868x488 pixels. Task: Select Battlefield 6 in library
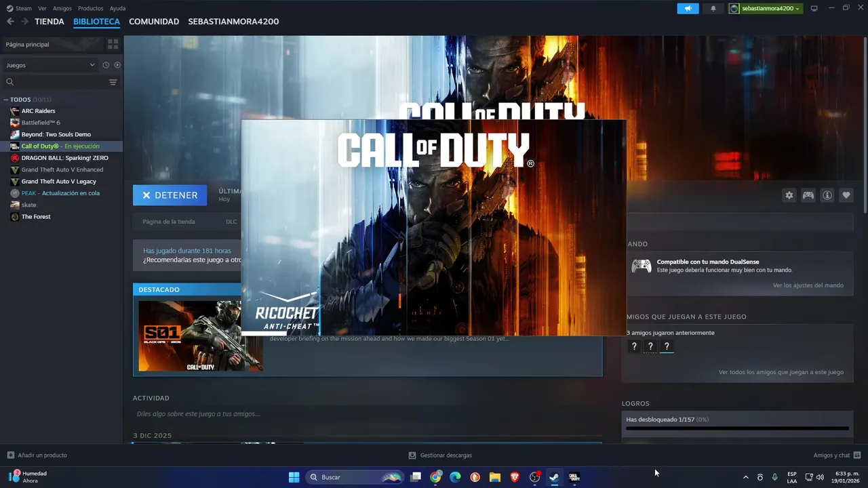(41, 123)
